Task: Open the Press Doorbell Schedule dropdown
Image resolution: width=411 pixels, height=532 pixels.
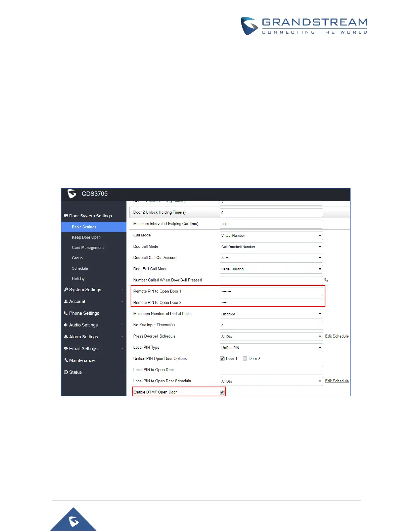Action: (x=271, y=337)
